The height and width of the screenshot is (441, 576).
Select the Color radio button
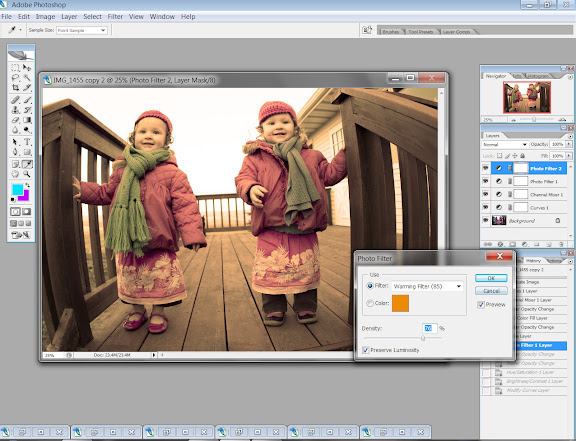(370, 303)
